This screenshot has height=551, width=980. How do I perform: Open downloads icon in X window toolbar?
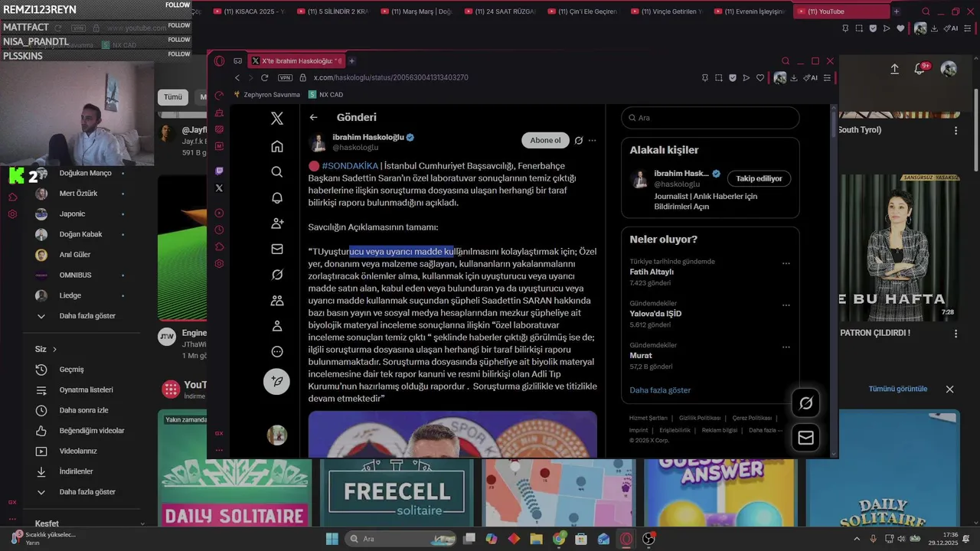pos(794,77)
